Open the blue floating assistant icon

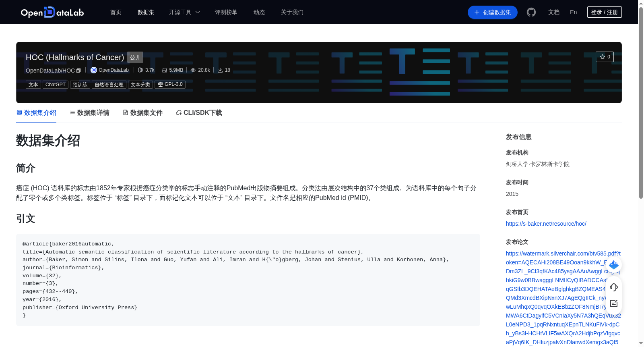614,265
